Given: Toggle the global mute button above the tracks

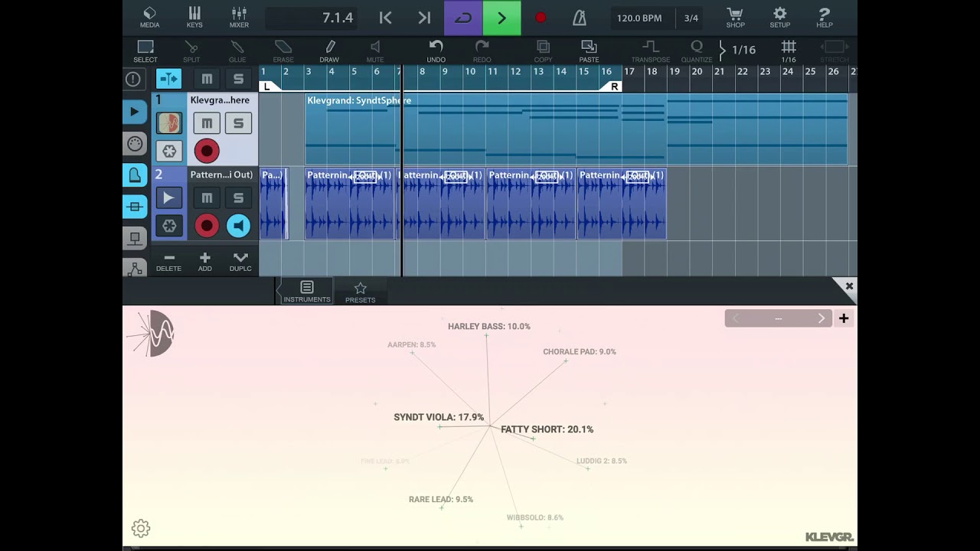Looking at the screenshot, I should pyautogui.click(x=207, y=79).
